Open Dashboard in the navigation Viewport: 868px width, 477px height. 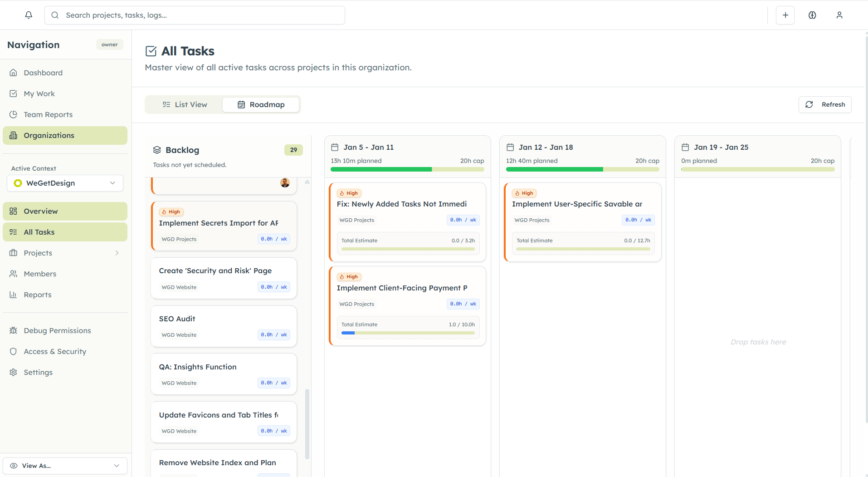pos(43,73)
